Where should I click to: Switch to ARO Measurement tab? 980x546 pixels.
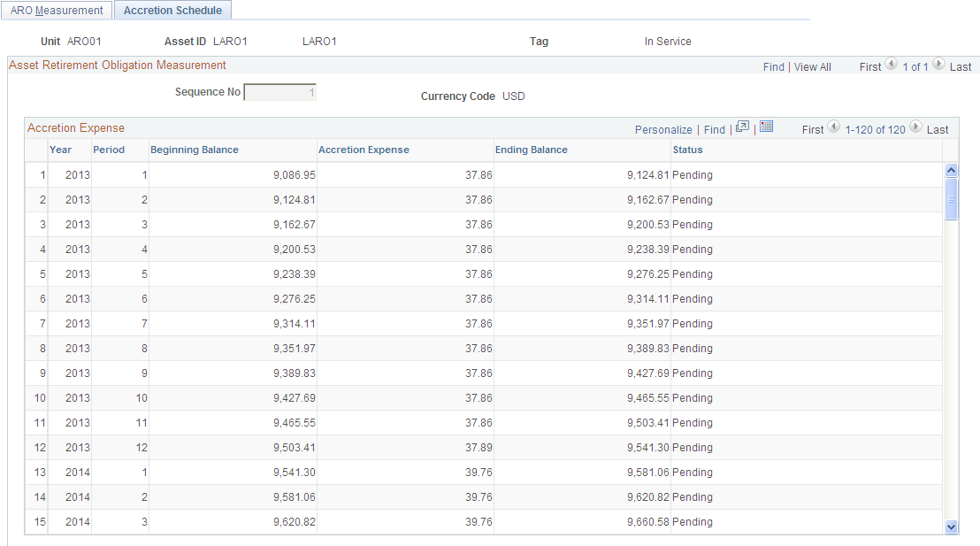coord(57,10)
